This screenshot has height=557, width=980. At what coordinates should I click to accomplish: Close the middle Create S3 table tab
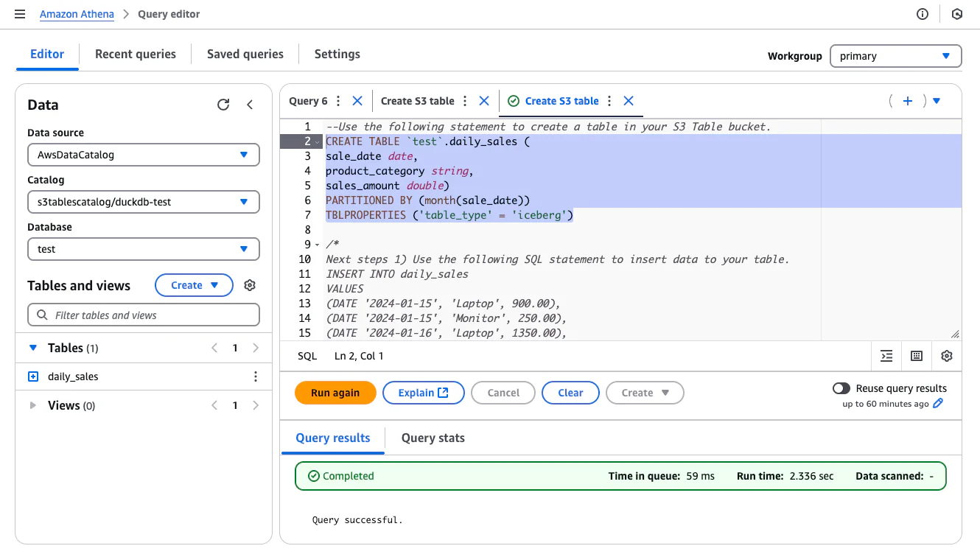[x=484, y=101]
